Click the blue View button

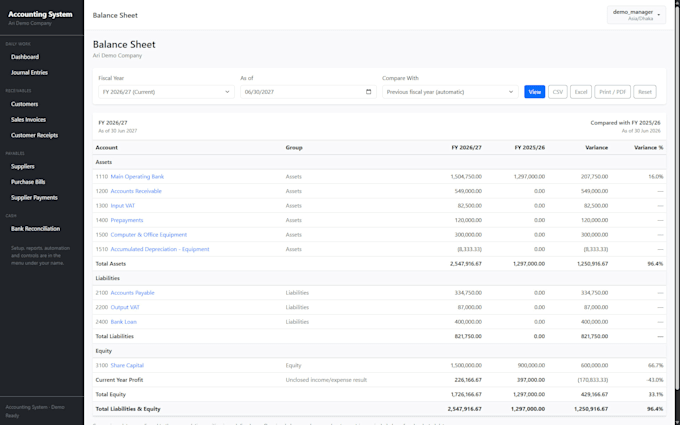pyautogui.click(x=534, y=92)
